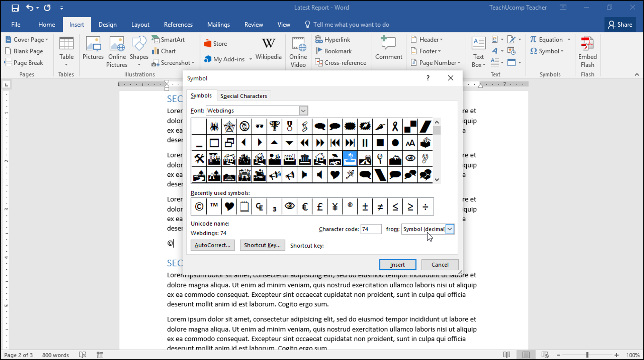Click the zoom slider handle in status bar

coord(587,355)
